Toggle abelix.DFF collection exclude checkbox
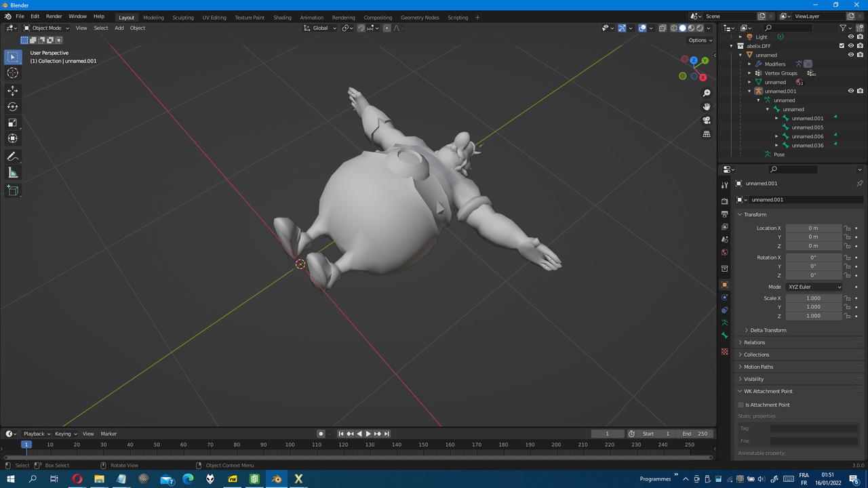This screenshot has width=868, height=488. click(x=842, y=46)
